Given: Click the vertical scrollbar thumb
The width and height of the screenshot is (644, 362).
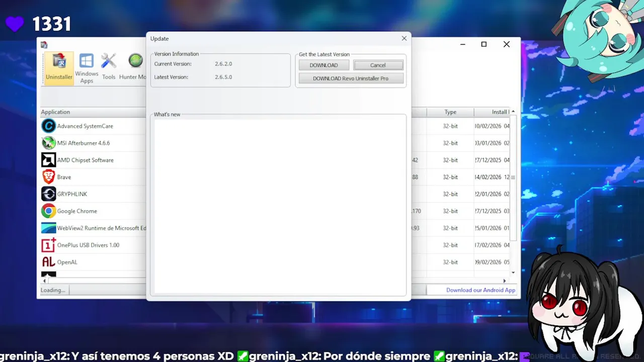Looking at the screenshot, I should [x=513, y=177].
